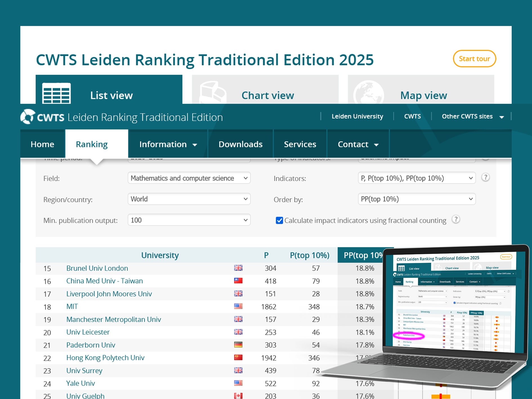Screen dimensions: 532x399
Task: Go to the Services menu item
Action: 300,144
